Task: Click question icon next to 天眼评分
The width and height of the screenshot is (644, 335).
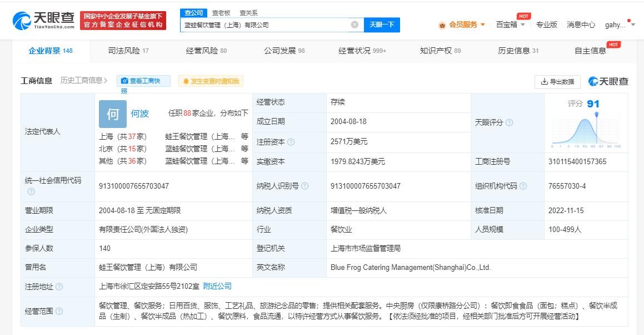Action: 509,123
